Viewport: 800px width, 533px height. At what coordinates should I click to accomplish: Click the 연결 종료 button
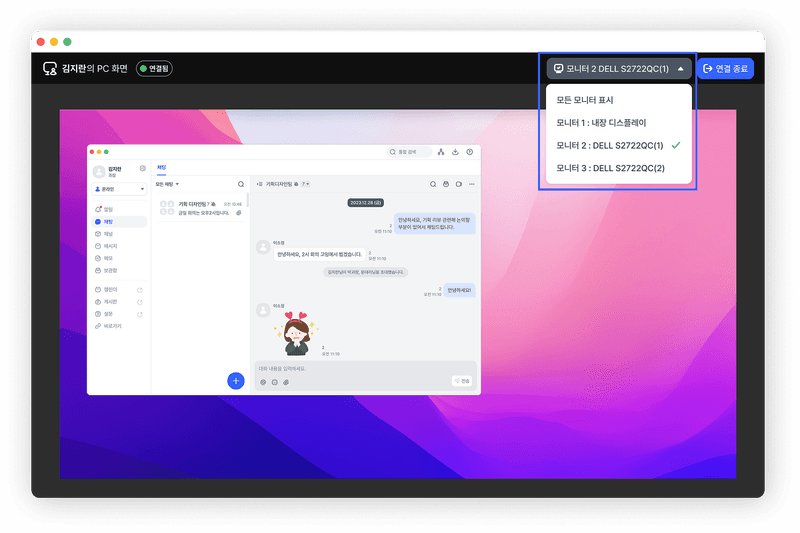(725, 69)
